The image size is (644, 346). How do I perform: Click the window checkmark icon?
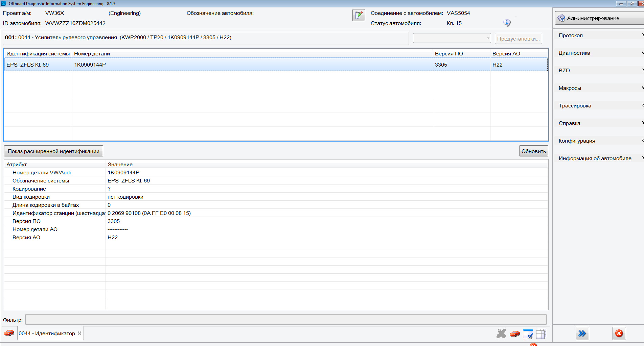point(528,334)
